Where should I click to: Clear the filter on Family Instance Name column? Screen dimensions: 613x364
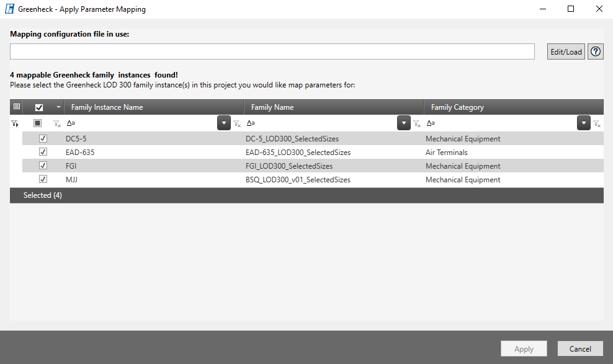click(236, 124)
